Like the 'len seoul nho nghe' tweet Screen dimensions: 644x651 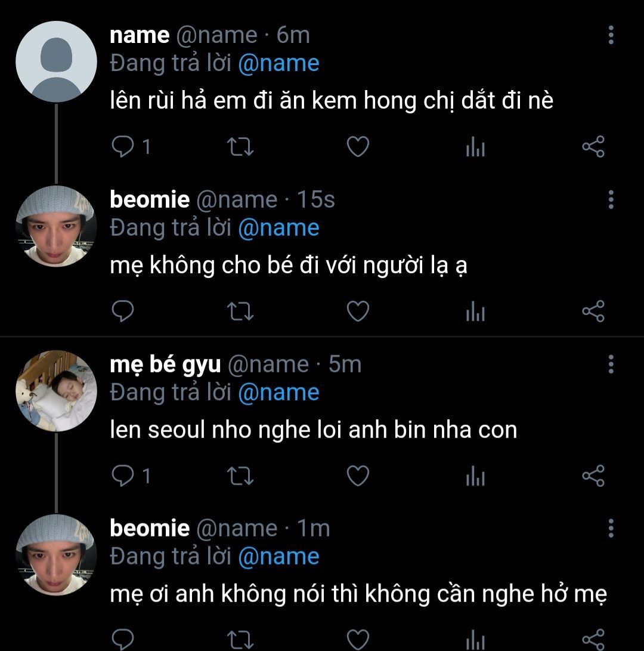[358, 476]
